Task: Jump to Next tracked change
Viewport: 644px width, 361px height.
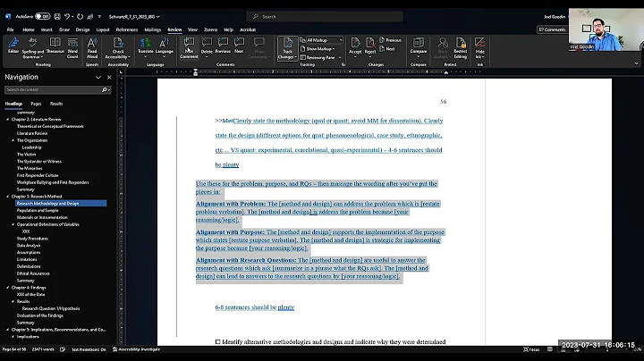Action: pos(387,49)
